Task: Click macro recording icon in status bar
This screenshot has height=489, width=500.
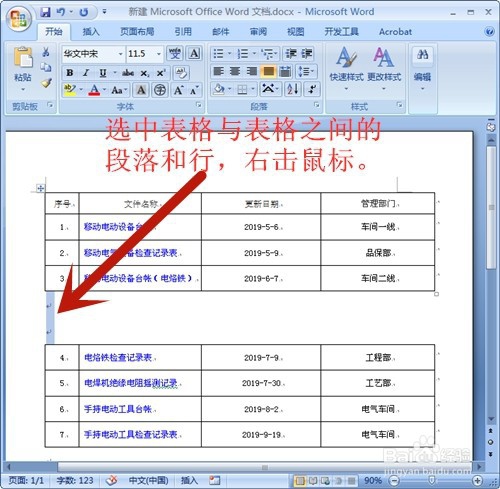Action: coord(215,480)
